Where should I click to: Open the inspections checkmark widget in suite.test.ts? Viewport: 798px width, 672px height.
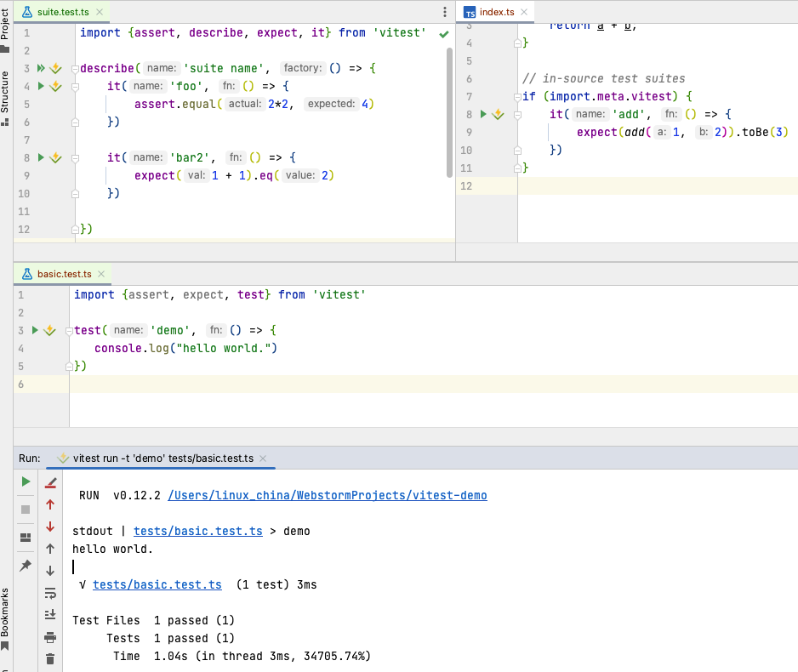coord(444,34)
